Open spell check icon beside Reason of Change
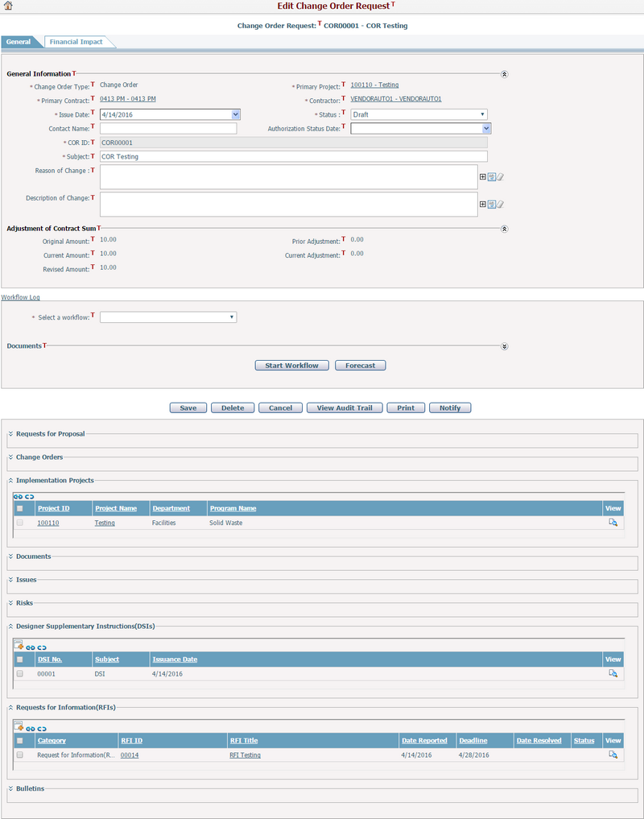Screen dimensions: 644x819 click(491, 177)
